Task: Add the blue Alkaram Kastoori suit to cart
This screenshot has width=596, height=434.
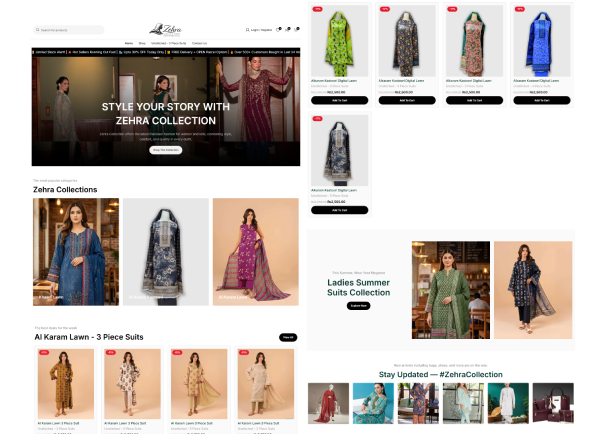Action: pyautogui.click(x=542, y=100)
